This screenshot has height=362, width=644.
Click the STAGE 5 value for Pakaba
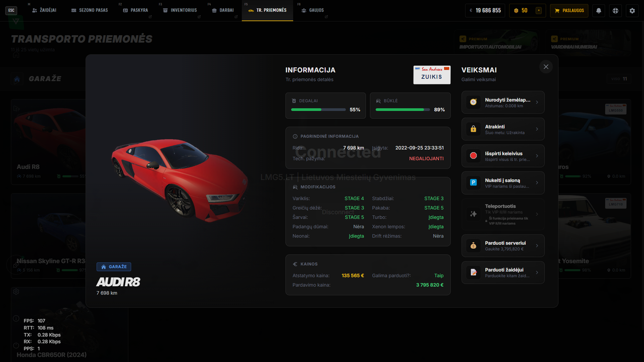(x=434, y=208)
